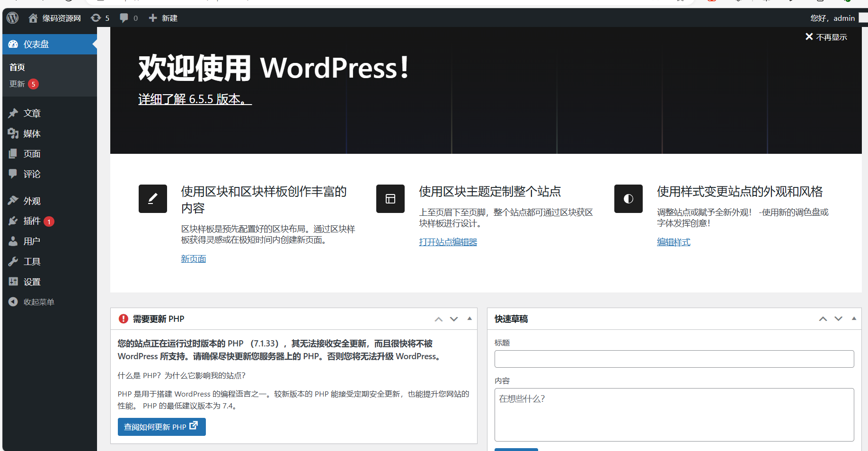Toggle collapse of 快速草稿 panel
The width and height of the screenshot is (868, 451).
[x=854, y=318]
